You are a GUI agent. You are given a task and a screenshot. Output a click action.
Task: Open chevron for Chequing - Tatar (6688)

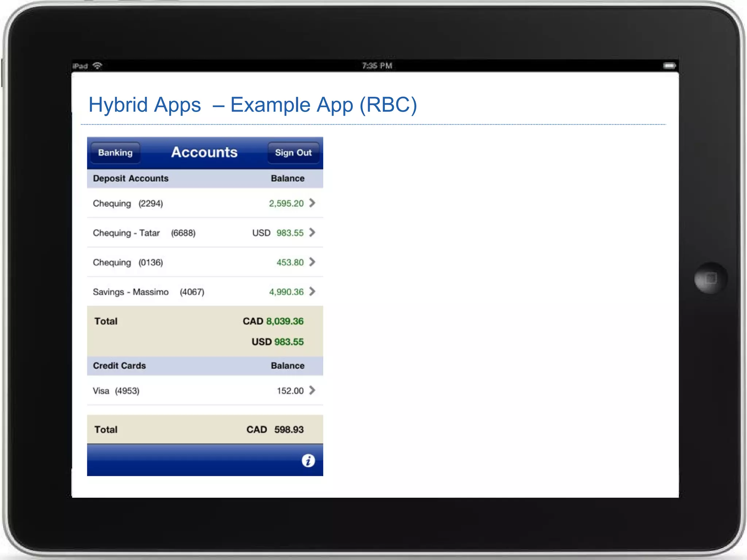(x=312, y=233)
